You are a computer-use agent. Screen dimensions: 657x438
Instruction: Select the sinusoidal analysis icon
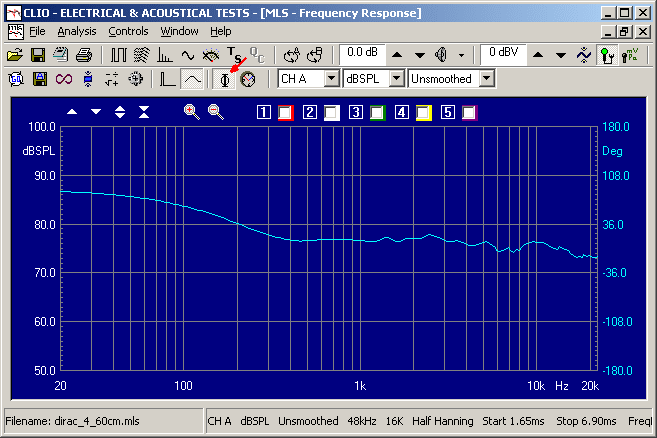[x=187, y=54]
